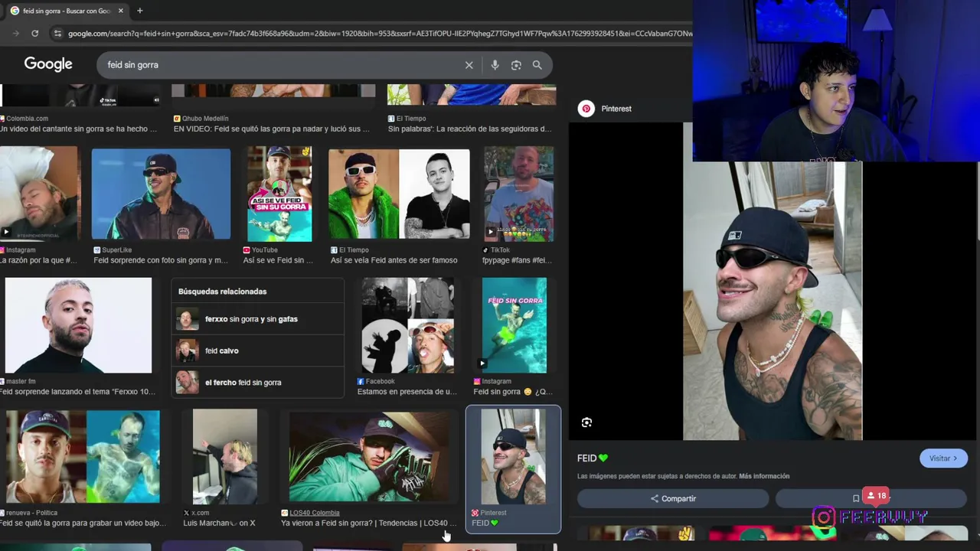Open Instagram 'Feid sin gorra' pool thumbnail
Screen dimensions: 980x551
click(x=514, y=325)
